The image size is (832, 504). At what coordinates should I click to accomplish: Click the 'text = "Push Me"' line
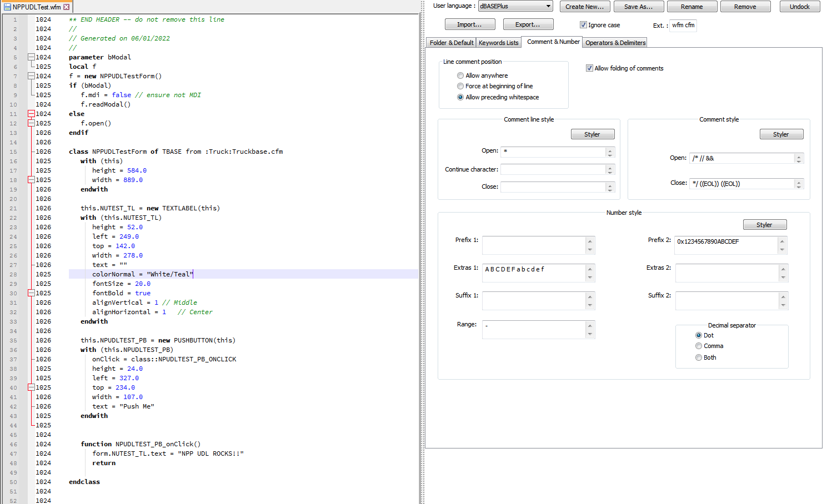click(x=123, y=406)
